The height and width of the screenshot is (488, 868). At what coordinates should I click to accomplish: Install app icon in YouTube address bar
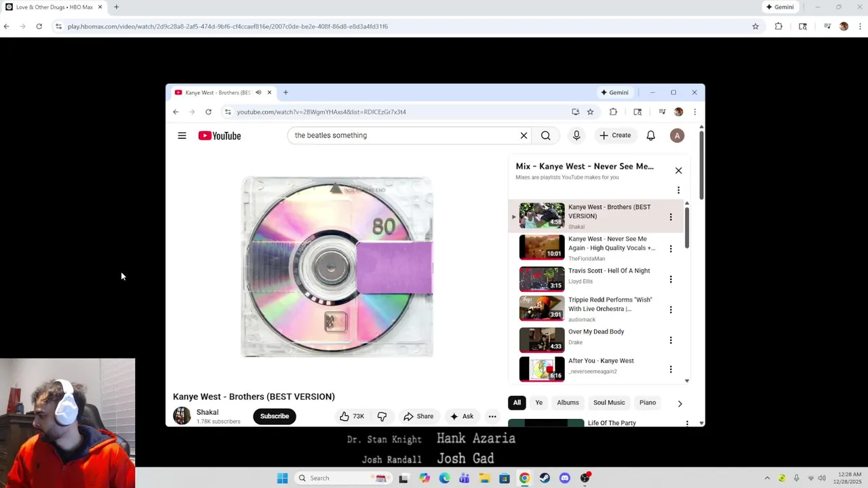click(575, 112)
